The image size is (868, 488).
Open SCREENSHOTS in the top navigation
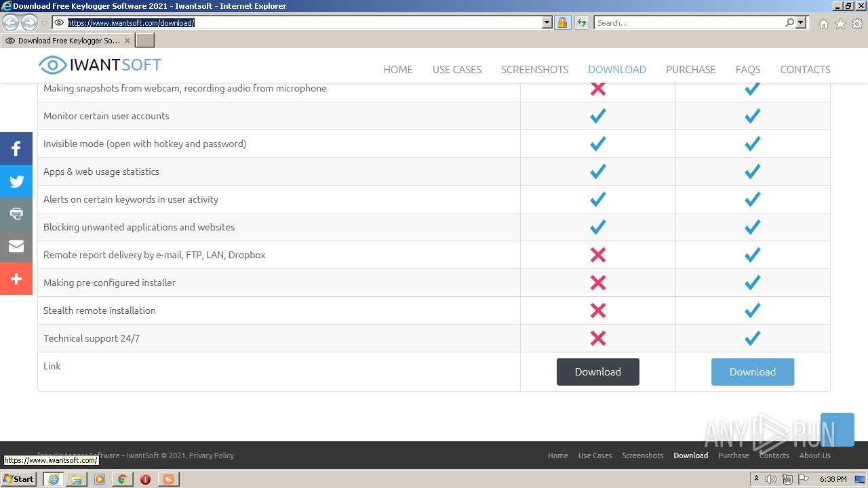point(535,69)
